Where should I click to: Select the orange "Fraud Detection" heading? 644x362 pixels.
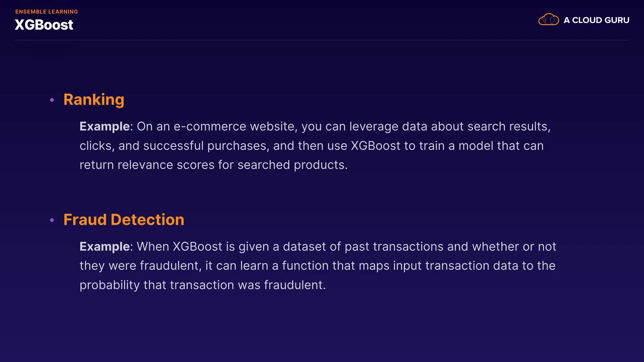pos(124,220)
